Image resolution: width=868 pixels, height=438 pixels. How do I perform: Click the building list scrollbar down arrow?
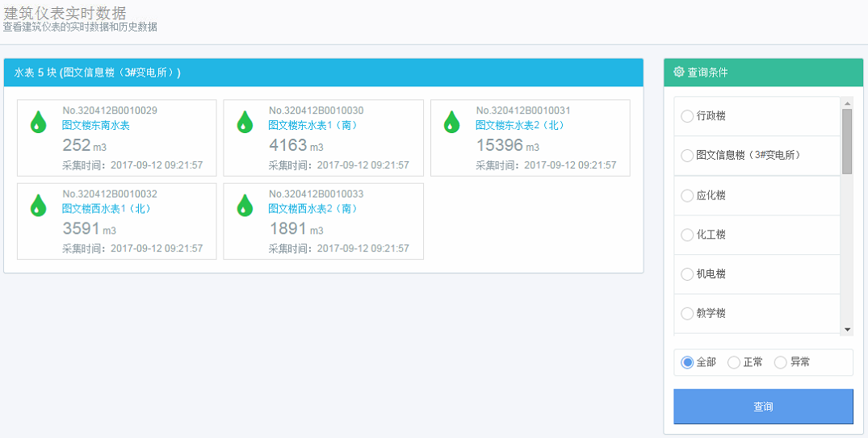pyautogui.click(x=847, y=329)
